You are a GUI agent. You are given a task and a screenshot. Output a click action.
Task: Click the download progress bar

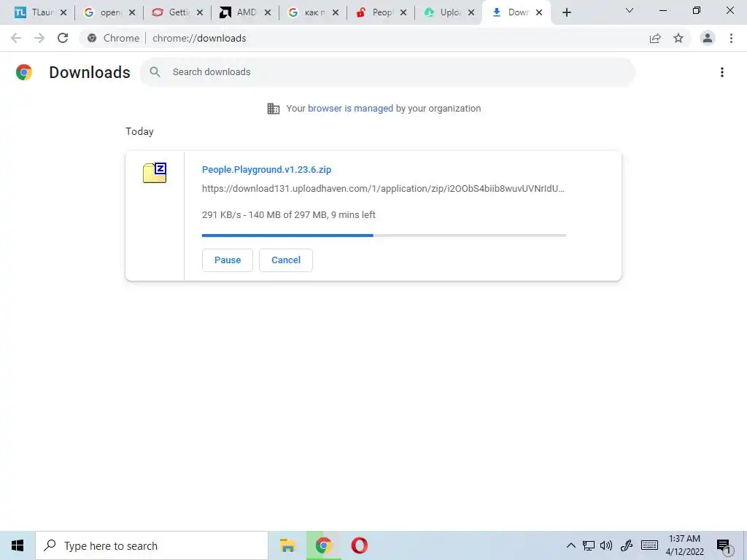384,236
